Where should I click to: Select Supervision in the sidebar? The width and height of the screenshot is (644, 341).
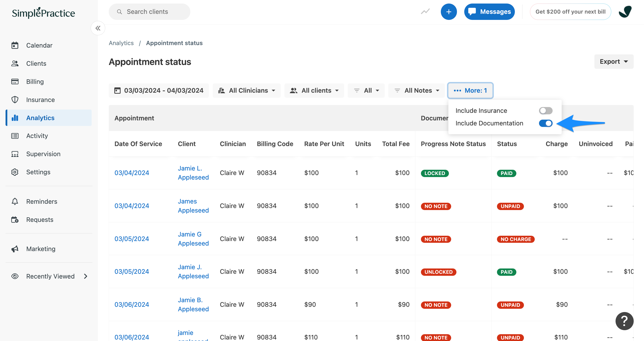click(49, 154)
